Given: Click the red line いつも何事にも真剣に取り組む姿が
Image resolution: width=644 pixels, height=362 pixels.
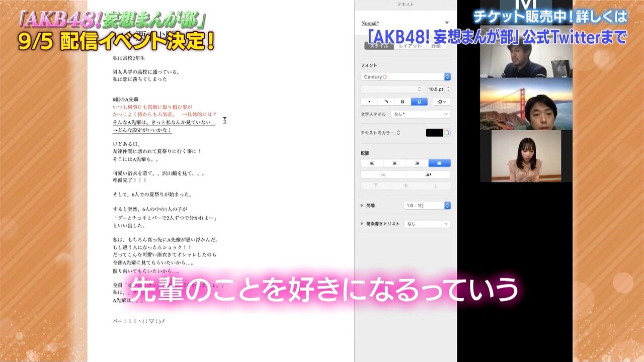Looking at the screenshot, I should pos(152,107).
